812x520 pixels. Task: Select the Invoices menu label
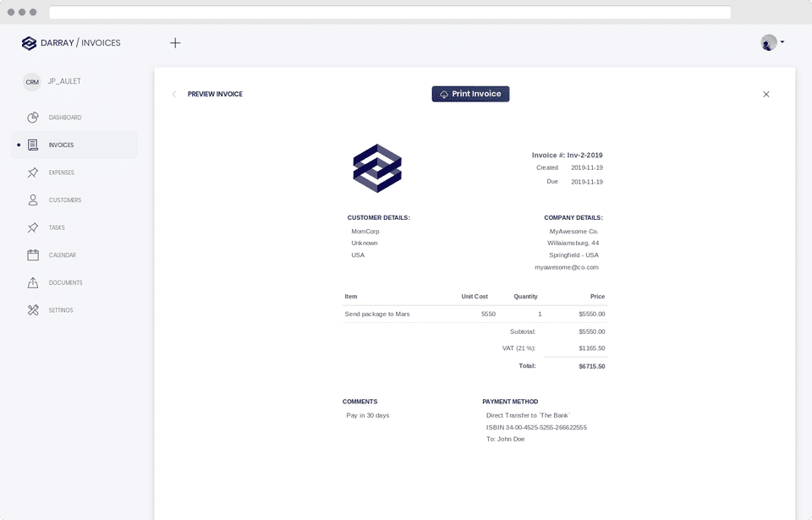(61, 145)
